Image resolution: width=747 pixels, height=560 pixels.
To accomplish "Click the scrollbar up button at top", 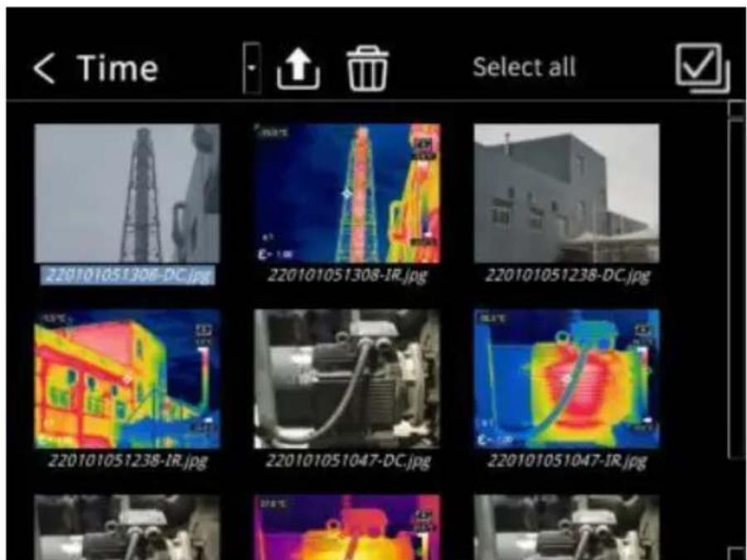I will 738,110.
